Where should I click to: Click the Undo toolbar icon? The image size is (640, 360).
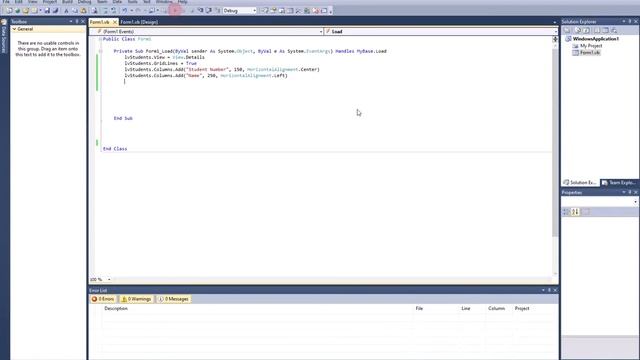click(124, 11)
